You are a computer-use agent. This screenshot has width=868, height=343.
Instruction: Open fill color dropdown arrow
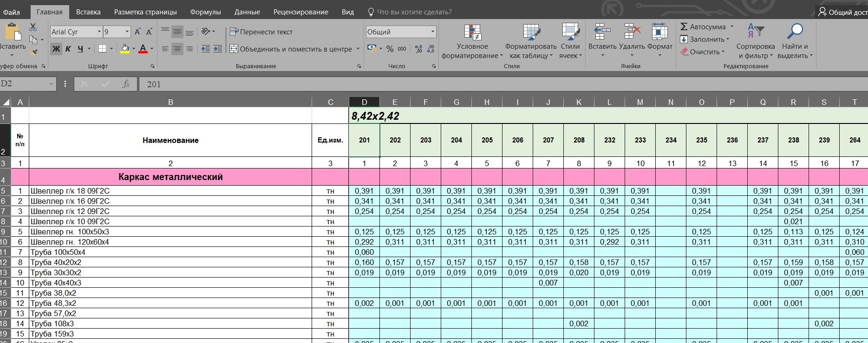pos(134,49)
